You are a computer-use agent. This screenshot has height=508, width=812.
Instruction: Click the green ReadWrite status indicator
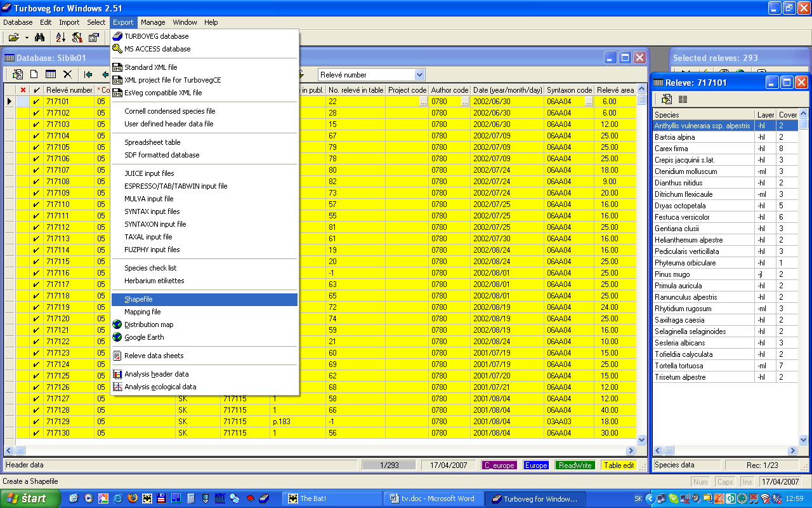click(x=575, y=465)
